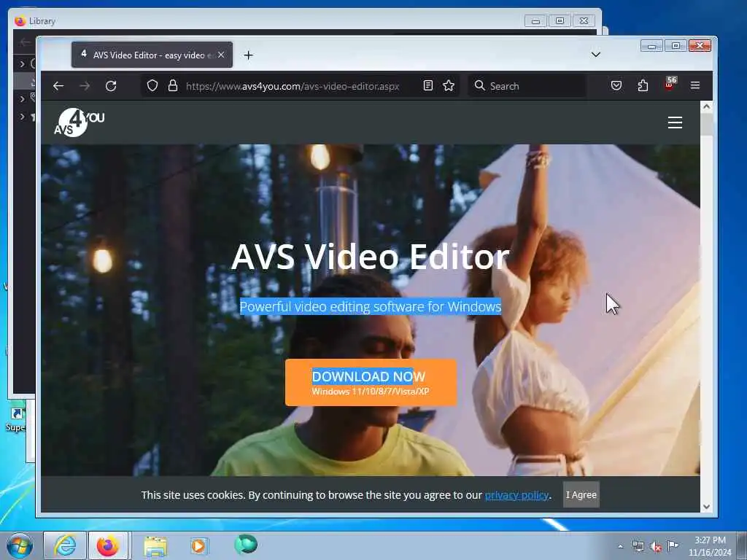Show hidden tray icons arrow
747x560 pixels.
[x=620, y=546]
